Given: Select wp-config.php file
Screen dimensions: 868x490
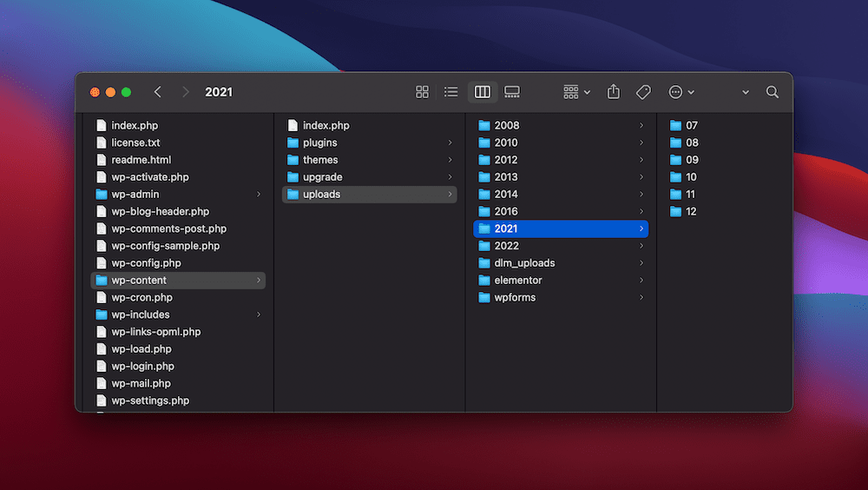Looking at the screenshot, I should 178,262.
